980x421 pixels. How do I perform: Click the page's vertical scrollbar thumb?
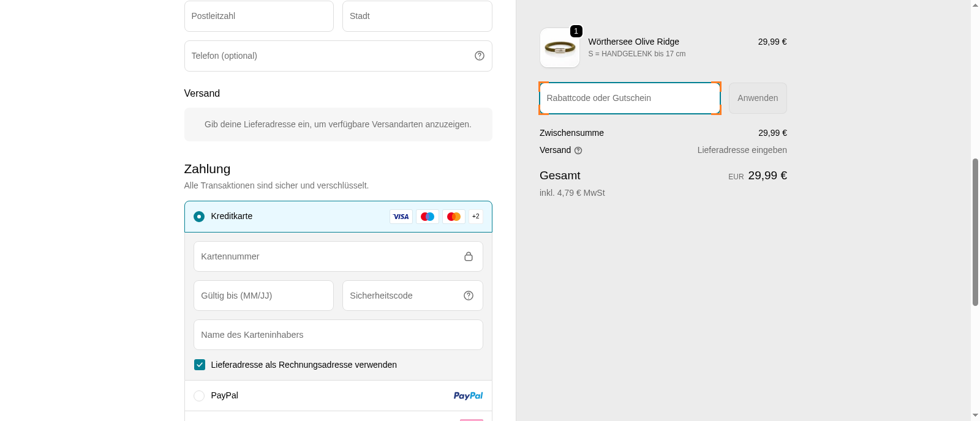[975, 233]
